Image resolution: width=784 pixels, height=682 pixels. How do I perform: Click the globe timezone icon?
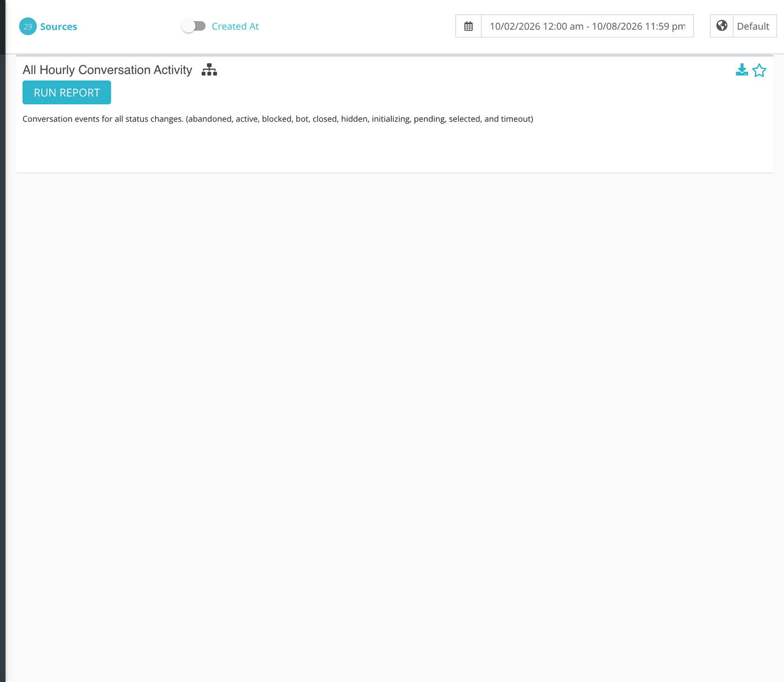tap(722, 26)
